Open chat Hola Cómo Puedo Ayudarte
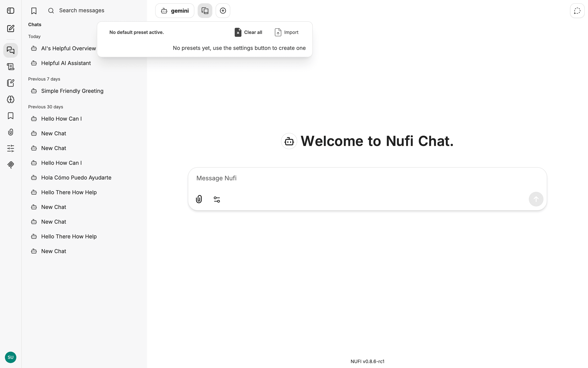 [x=84, y=178]
